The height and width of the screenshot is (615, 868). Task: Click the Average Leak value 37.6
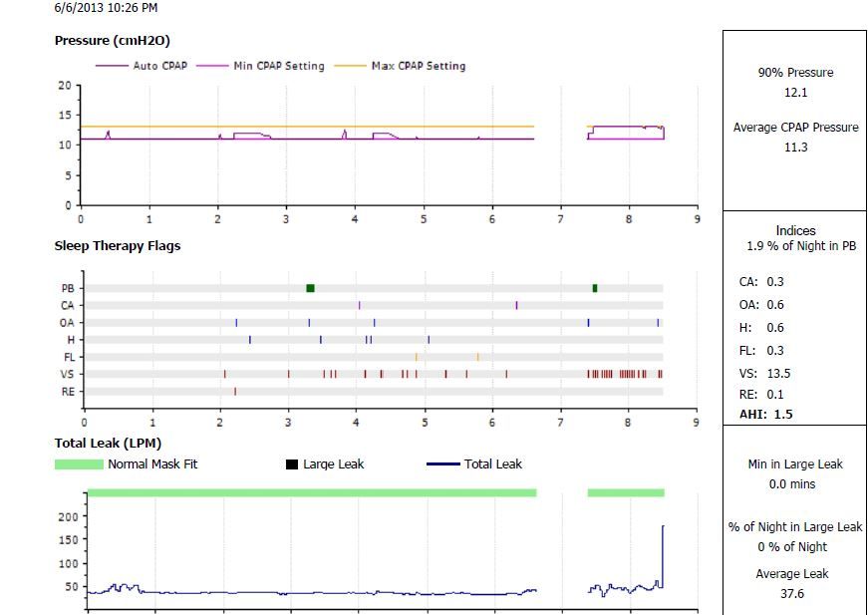click(x=791, y=594)
